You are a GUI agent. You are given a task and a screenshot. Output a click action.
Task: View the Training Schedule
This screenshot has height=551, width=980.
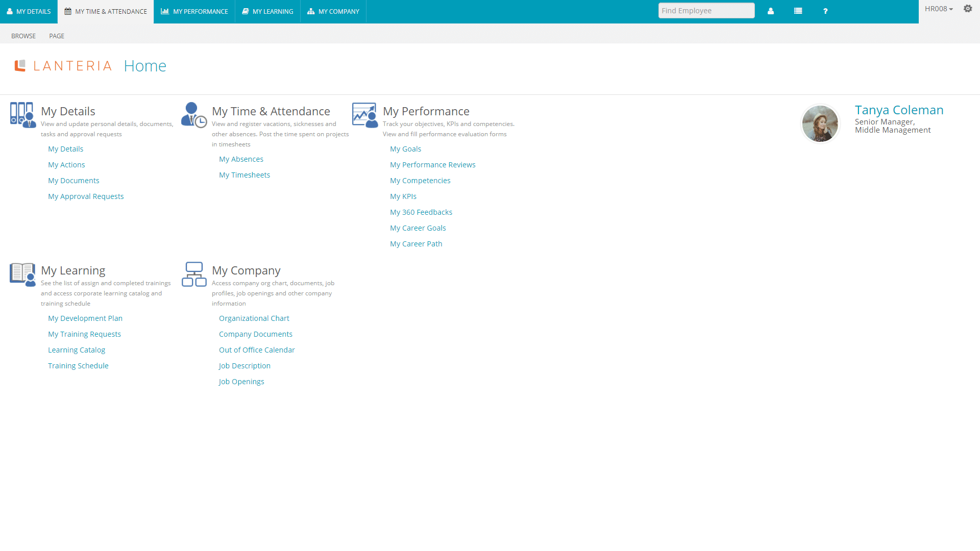[78, 366]
